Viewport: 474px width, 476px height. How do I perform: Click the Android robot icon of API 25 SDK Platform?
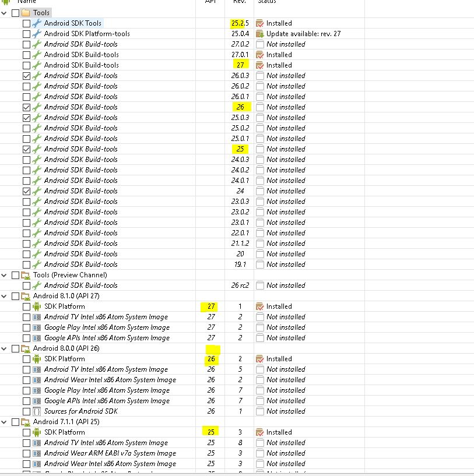[x=37, y=432]
